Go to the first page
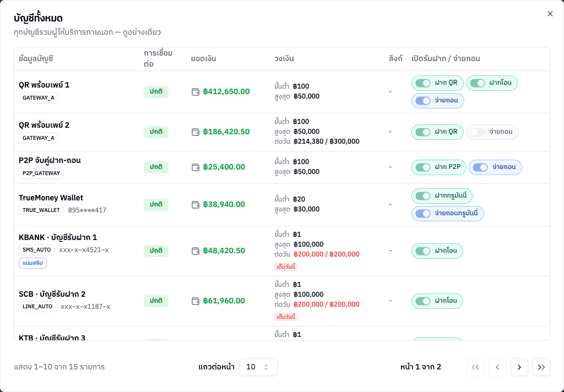Viewport: 564px width, 392px height. [x=475, y=367]
